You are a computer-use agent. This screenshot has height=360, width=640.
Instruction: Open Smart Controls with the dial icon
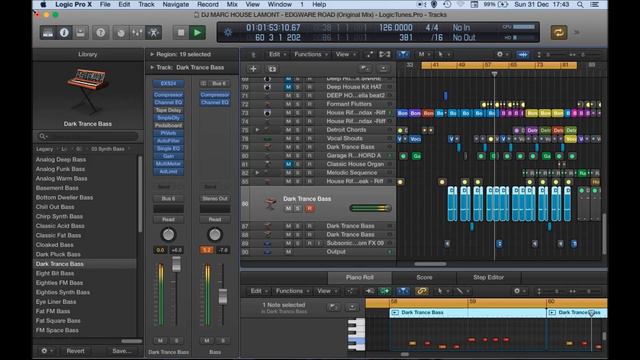tap(121, 33)
